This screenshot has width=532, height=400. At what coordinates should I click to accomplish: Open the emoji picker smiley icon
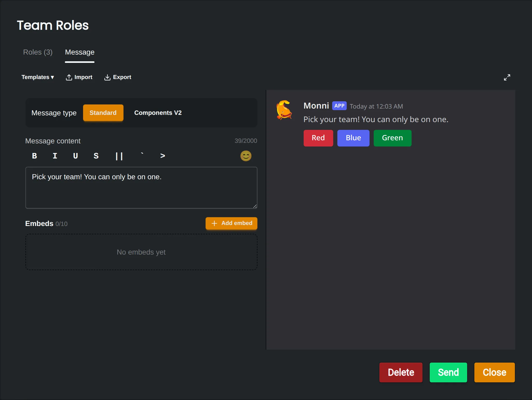click(x=246, y=156)
